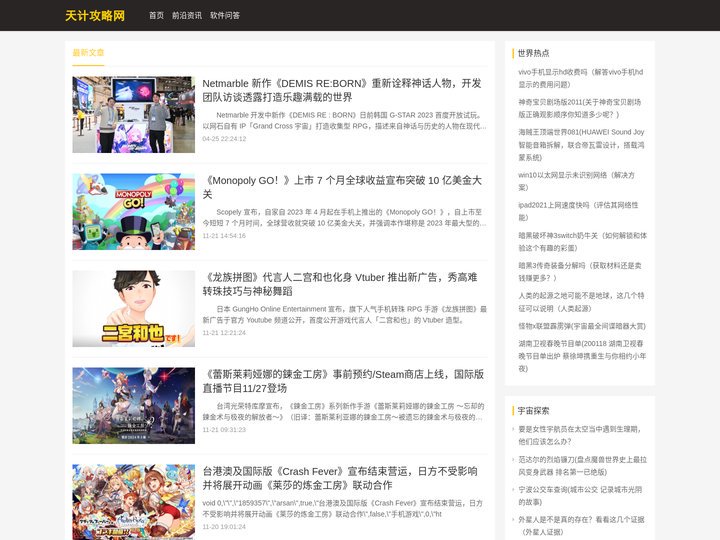Open the 龙族拼图 代言人二宫和也 article title
The height and width of the screenshot is (540, 720).
point(340,284)
